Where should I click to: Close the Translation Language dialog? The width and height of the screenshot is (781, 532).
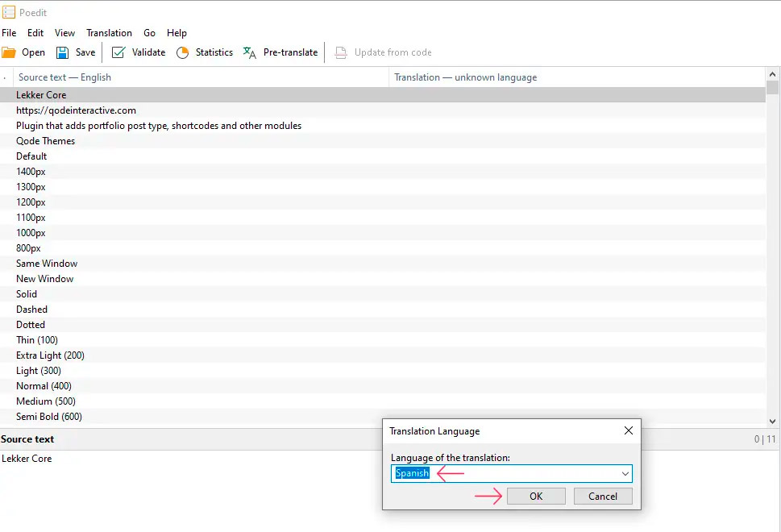(x=629, y=431)
